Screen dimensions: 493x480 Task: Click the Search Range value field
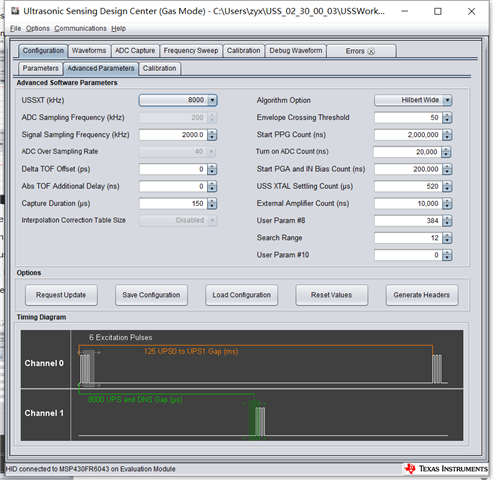coord(408,238)
